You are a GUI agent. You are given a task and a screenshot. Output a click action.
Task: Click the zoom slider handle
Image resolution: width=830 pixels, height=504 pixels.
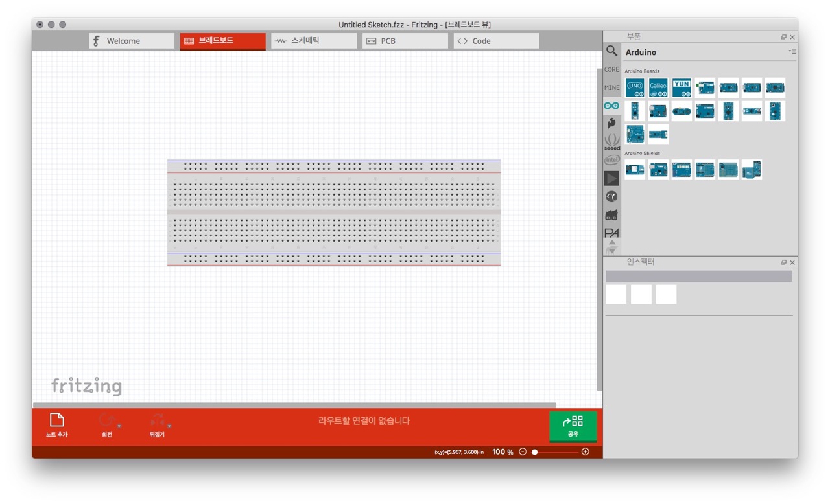pos(534,452)
